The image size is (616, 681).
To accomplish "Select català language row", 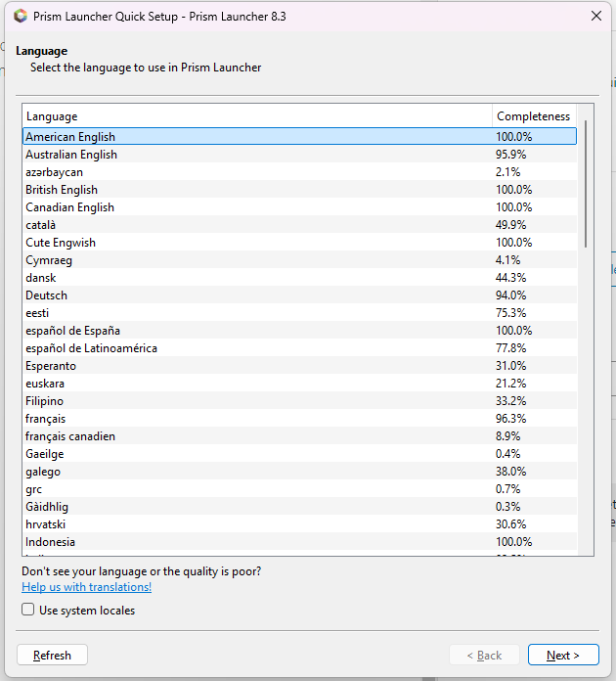I will 299,224.
